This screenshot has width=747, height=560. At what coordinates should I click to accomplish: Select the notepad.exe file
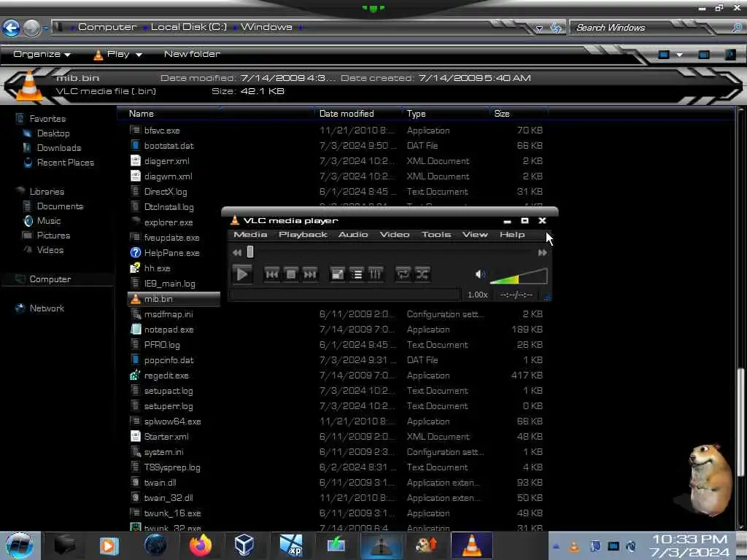click(x=169, y=330)
